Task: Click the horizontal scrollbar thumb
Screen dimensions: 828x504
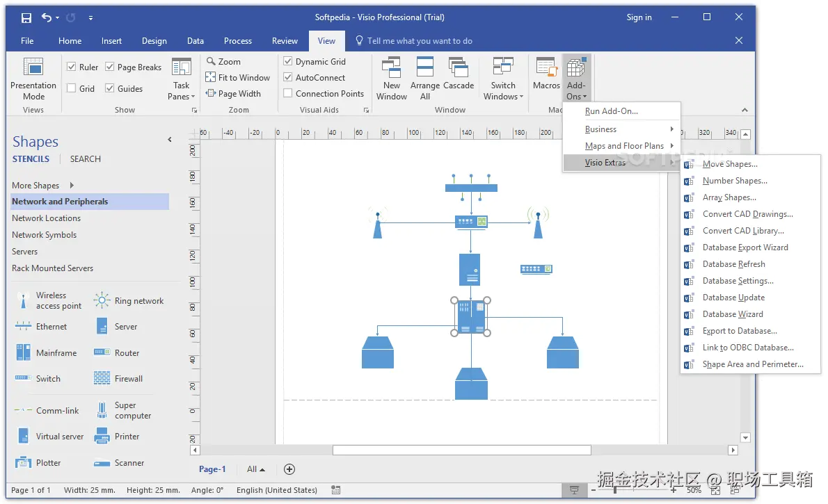Action: coord(461,450)
